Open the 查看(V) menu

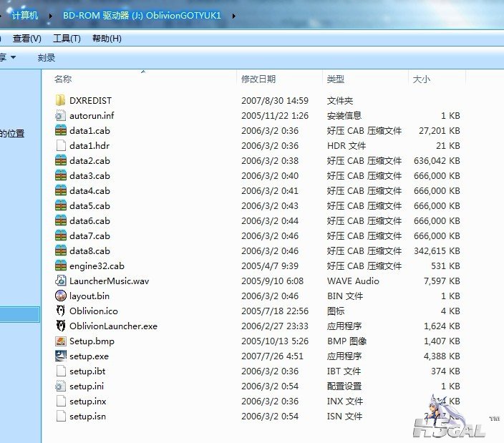tap(27, 39)
